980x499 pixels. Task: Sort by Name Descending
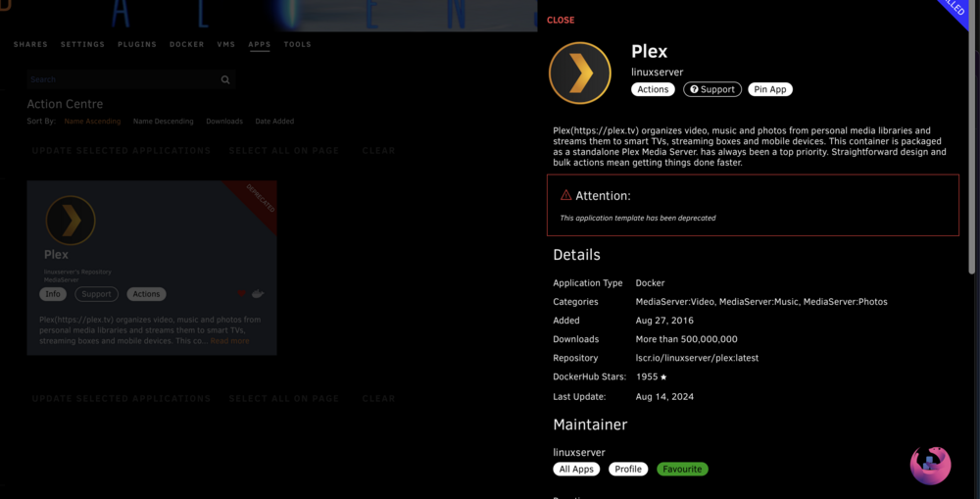163,122
